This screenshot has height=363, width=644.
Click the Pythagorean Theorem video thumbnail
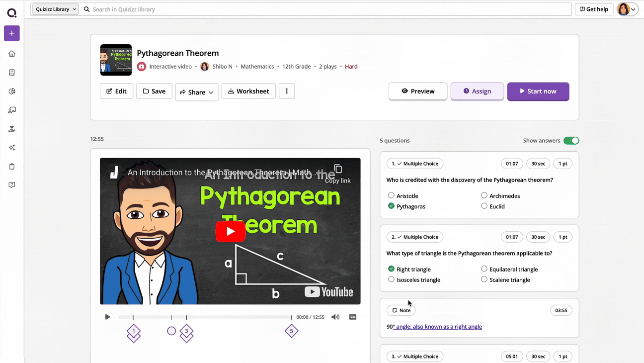point(116,60)
